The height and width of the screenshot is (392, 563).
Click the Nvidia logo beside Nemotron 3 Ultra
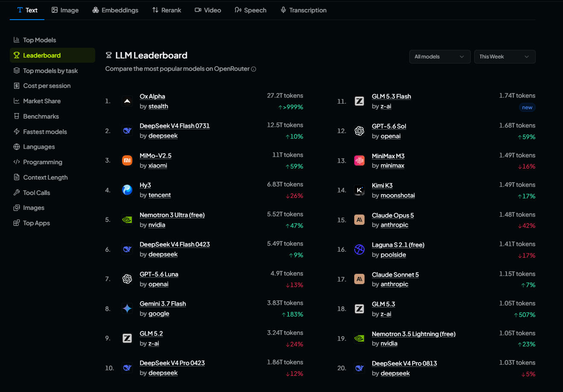(x=127, y=220)
